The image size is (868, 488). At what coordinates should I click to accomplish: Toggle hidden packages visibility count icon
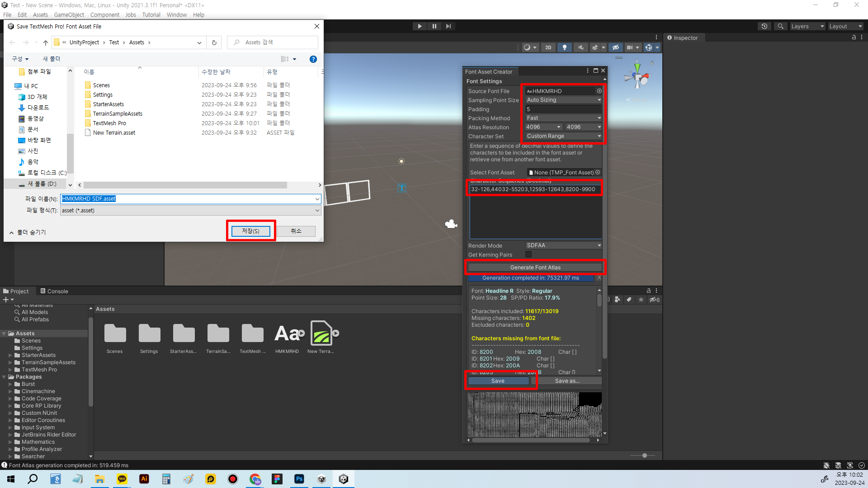pos(654,300)
